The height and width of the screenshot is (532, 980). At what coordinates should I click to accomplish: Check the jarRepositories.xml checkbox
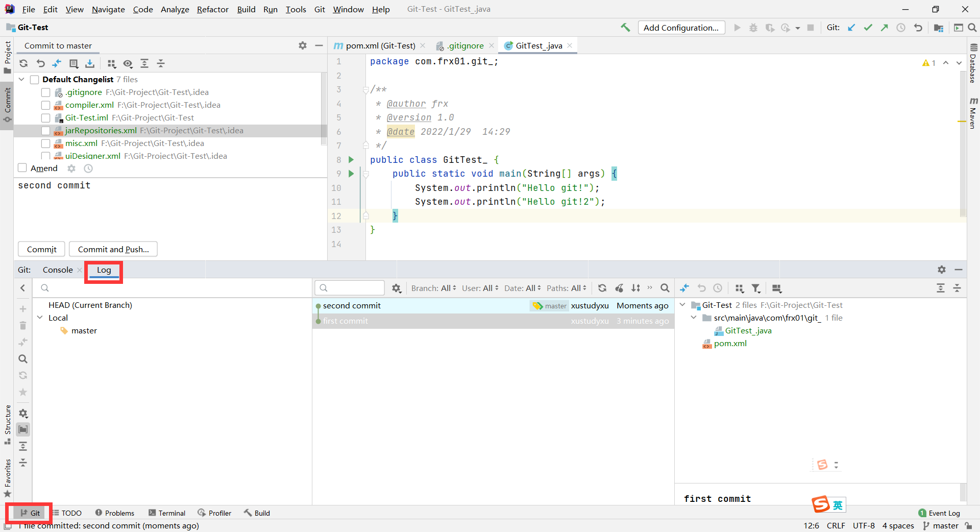(45, 131)
